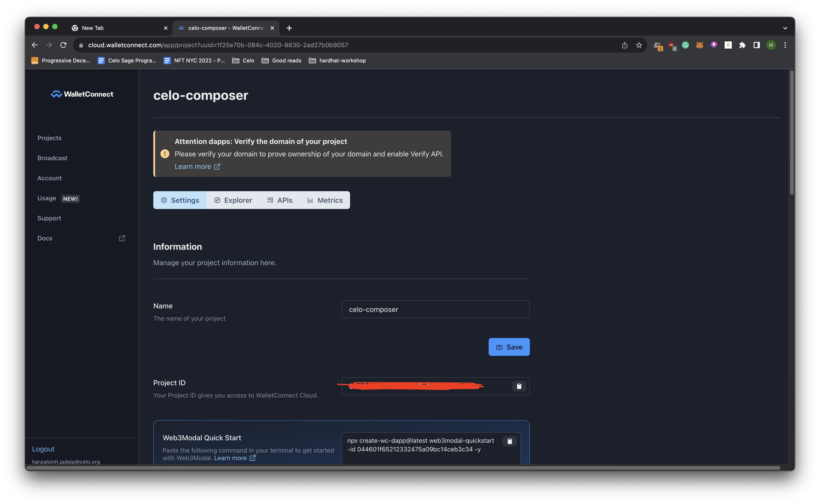Switch to the Explorer tab

point(233,200)
